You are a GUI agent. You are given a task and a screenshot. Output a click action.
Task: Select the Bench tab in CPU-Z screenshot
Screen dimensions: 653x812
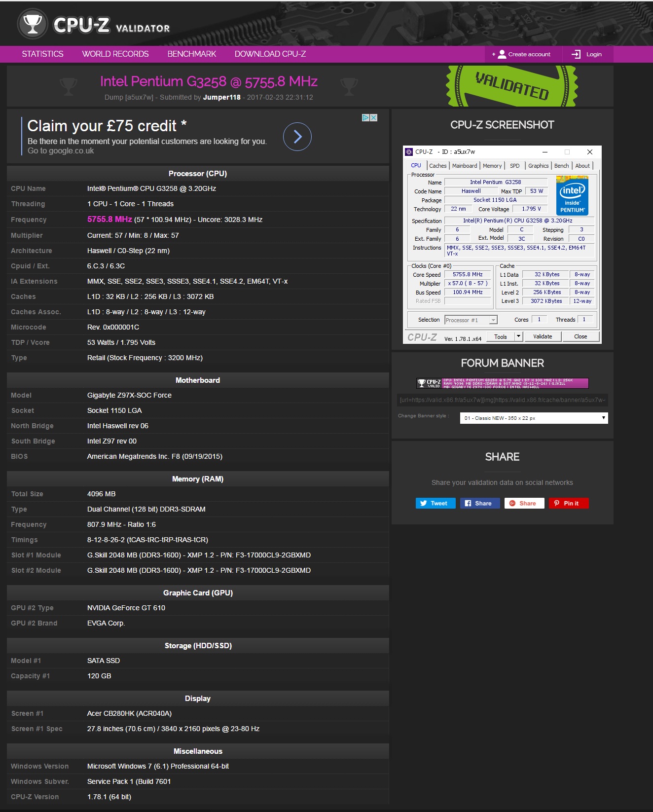click(561, 166)
